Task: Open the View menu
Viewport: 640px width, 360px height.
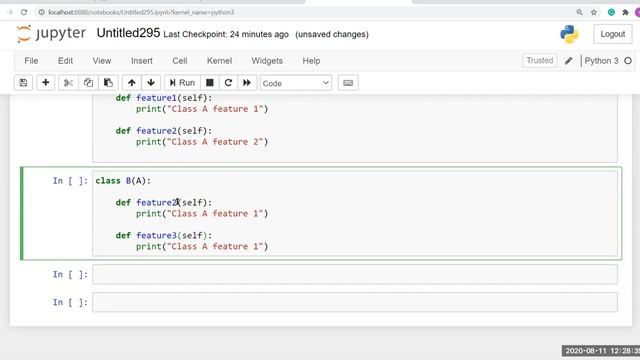Action: 102,61
